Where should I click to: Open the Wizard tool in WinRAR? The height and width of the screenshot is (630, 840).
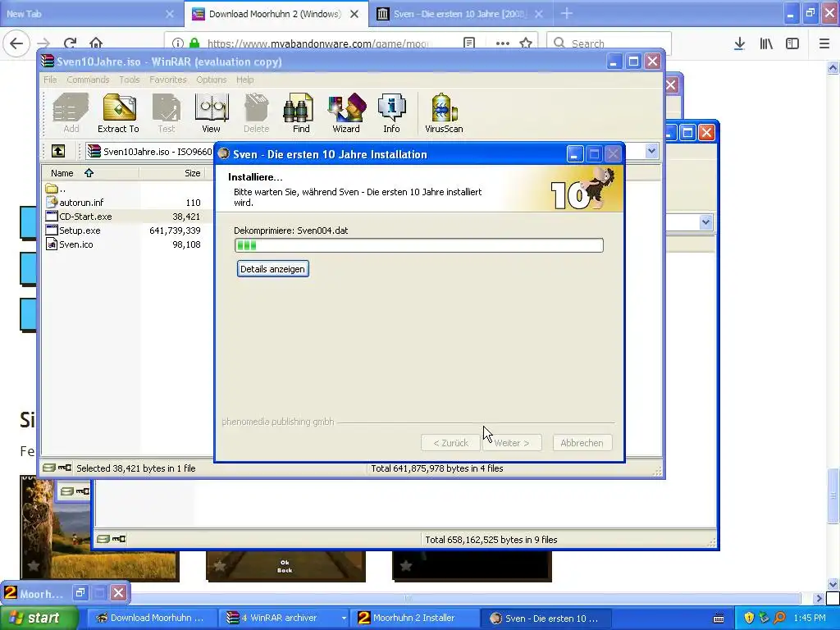click(x=346, y=113)
